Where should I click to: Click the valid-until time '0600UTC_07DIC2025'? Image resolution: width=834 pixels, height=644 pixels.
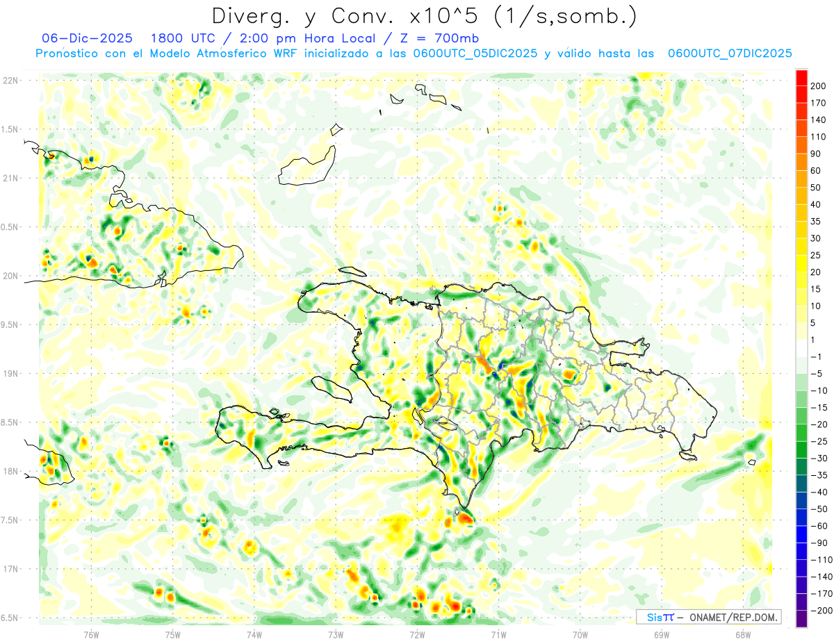730,53
